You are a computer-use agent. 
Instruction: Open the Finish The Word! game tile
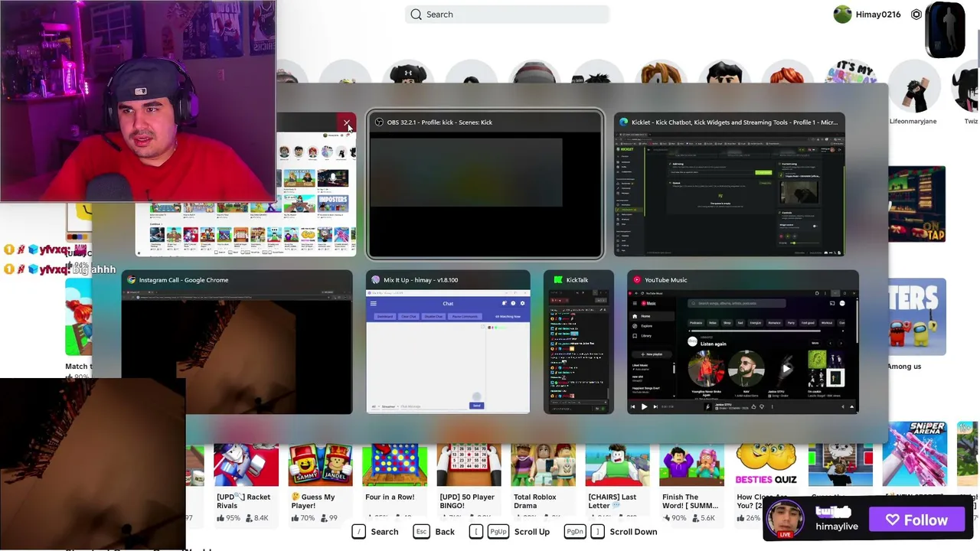691,484
